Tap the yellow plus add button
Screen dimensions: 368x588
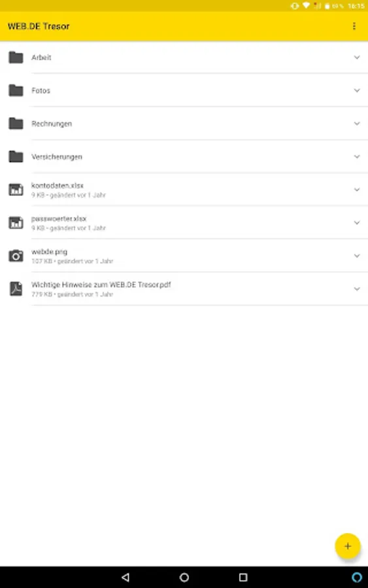(347, 546)
